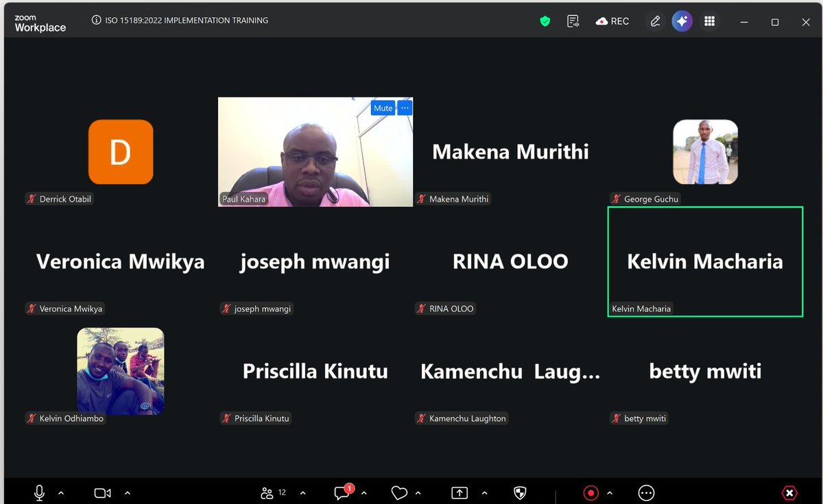Click the Priscilla Kinutu participant tile
Viewport: 823px width, 504px height.
click(315, 371)
